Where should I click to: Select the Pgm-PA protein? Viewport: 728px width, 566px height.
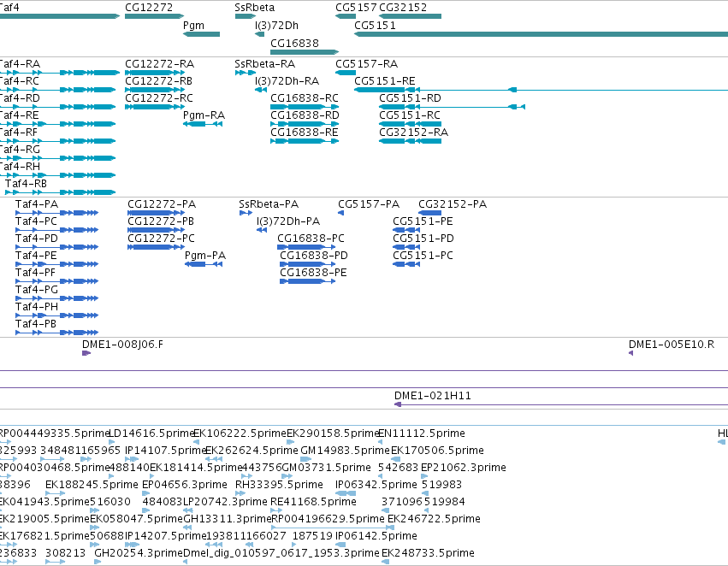(204, 264)
